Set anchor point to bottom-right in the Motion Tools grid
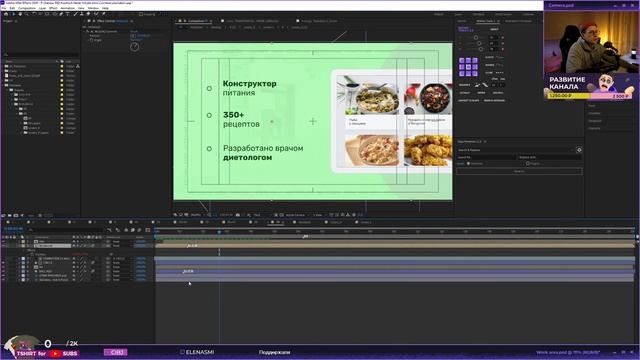This screenshot has width=640, height=360. click(475, 73)
